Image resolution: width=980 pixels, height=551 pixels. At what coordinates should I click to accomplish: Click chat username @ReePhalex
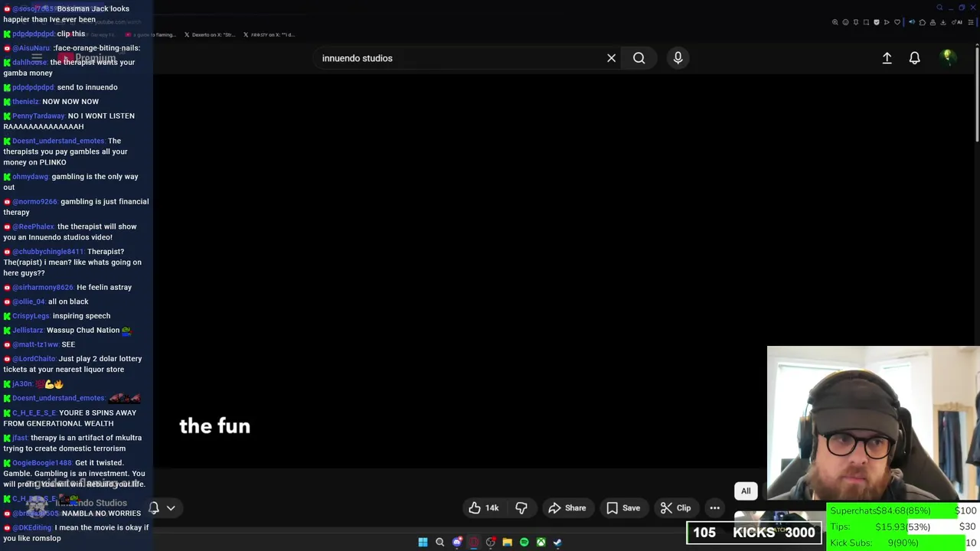33,227
